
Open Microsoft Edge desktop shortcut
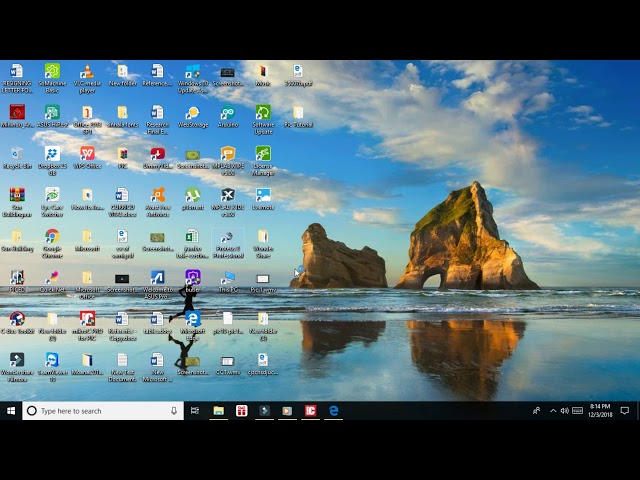click(x=192, y=319)
